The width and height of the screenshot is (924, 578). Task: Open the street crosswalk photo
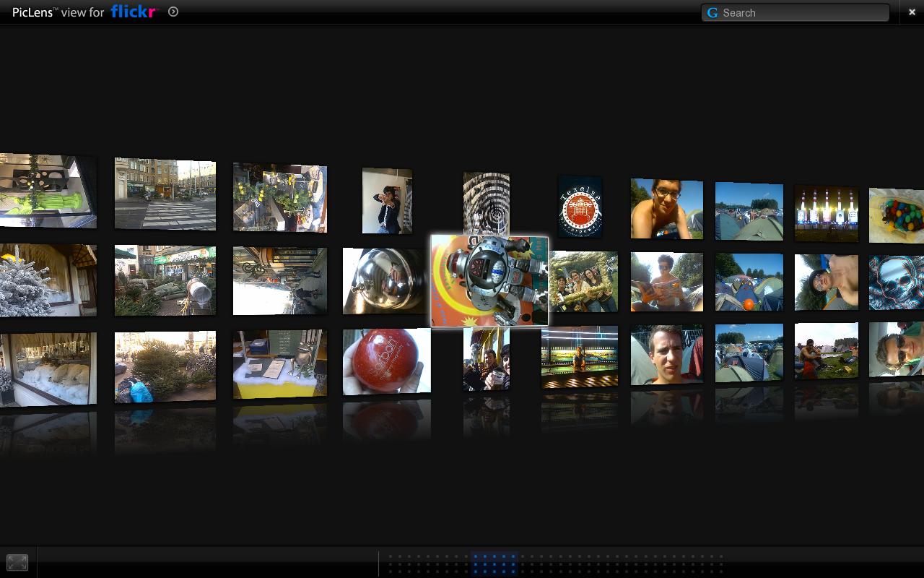[165, 194]
